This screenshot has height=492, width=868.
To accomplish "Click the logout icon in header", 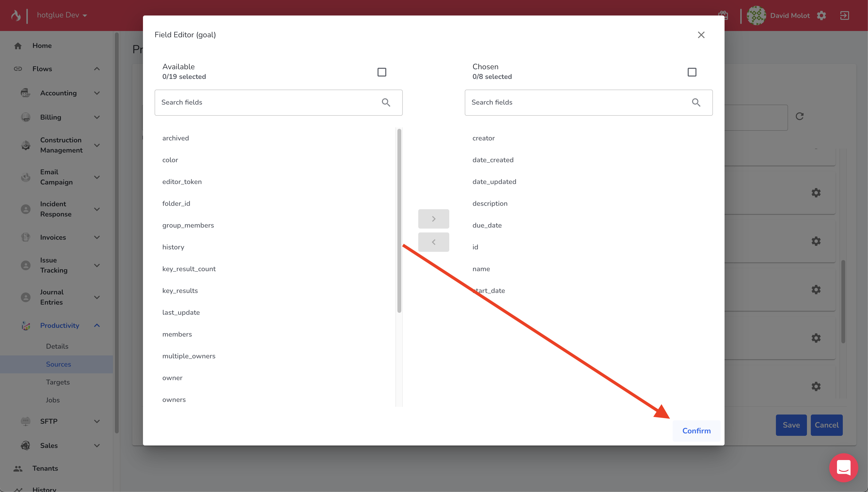I will click(844, 15).
